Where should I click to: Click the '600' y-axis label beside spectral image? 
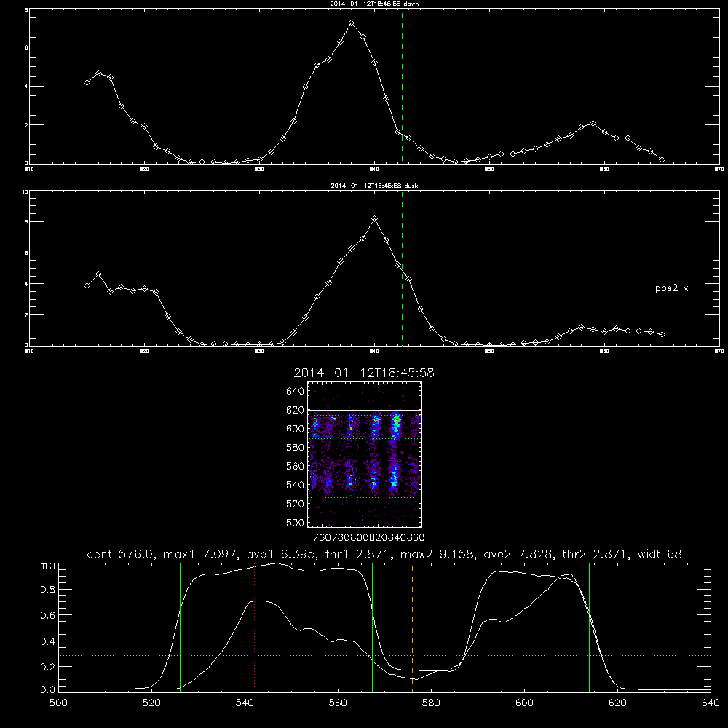(x=296, y=429)
